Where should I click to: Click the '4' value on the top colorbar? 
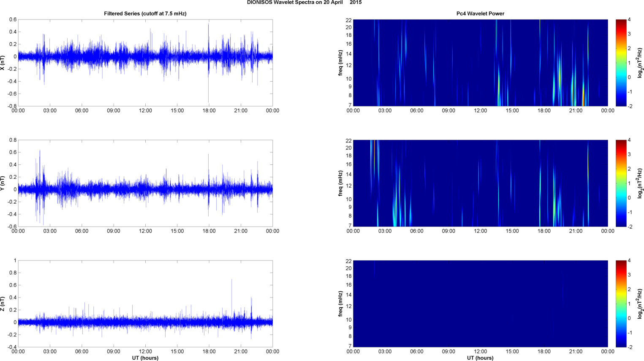629,19
